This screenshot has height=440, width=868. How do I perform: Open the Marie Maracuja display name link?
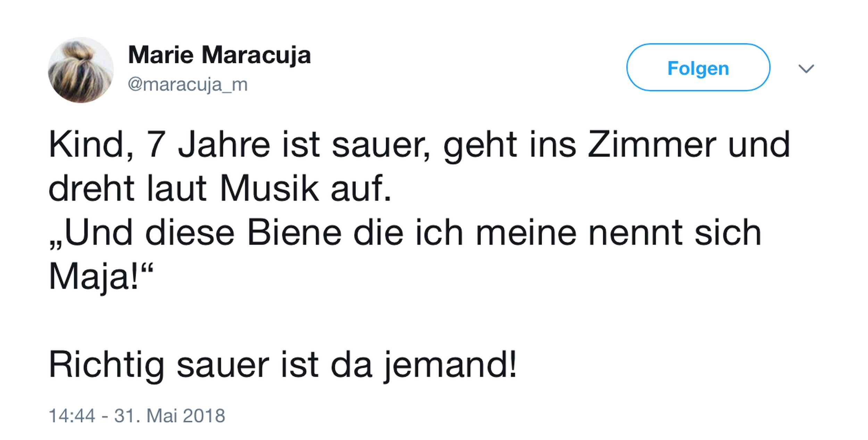click(219, 55)
